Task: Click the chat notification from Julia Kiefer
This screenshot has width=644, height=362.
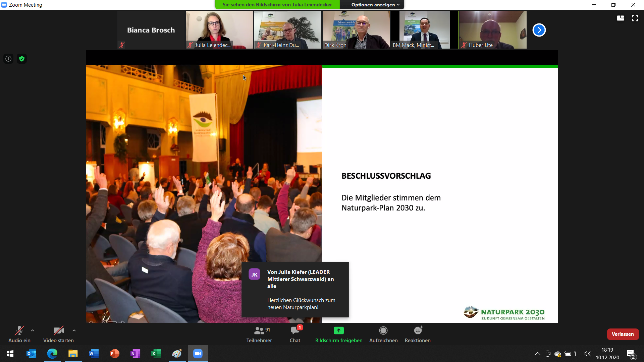Action: pyautogui.click(x=295, y=289)
